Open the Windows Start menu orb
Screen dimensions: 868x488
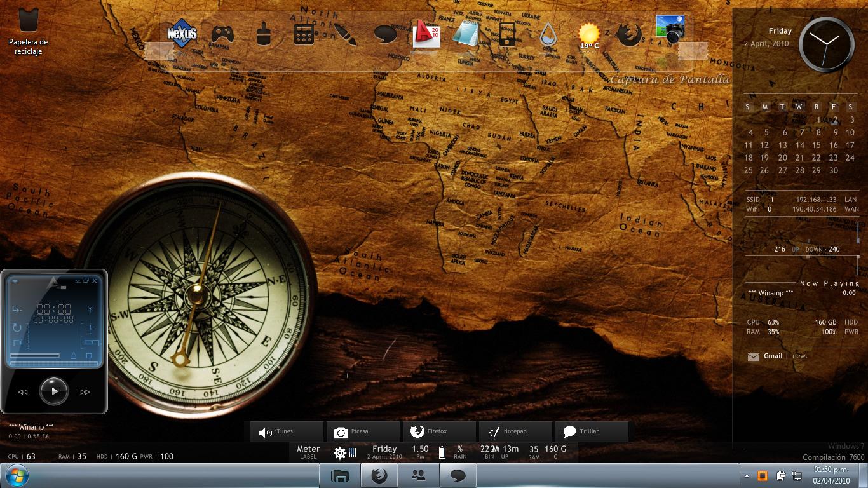pyautogui.click(x=17, y=475)
